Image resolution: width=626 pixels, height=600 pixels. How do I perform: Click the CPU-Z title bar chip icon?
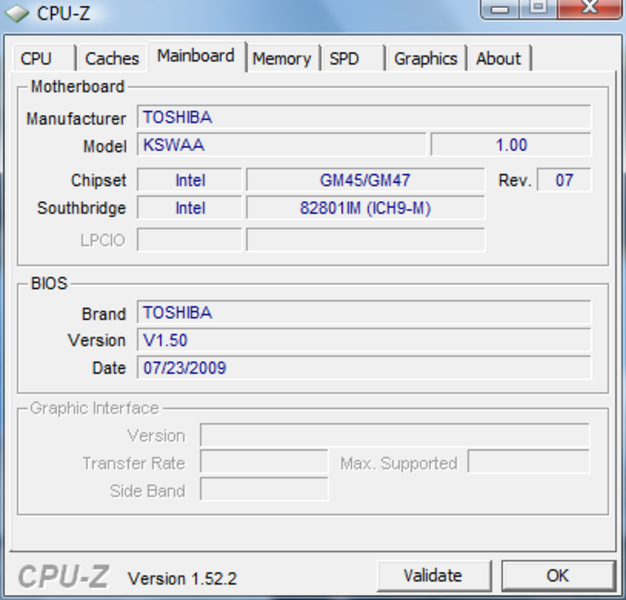pos(17,13)
